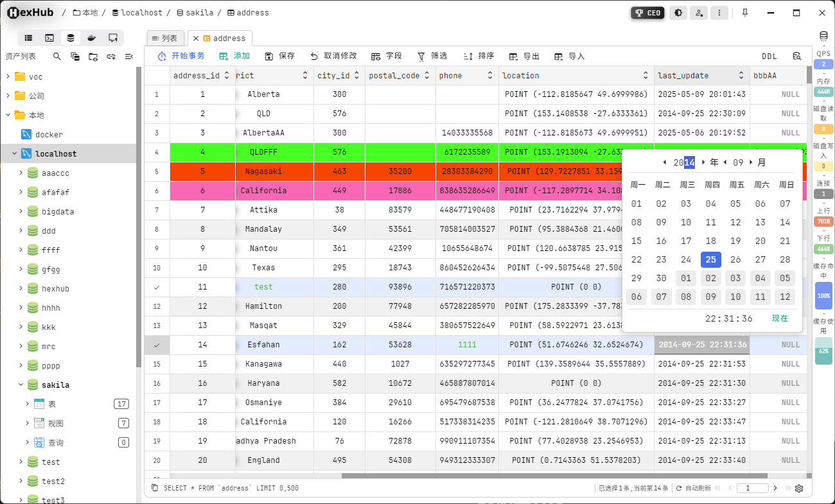The image size is (835, 504).
Task: Open the SQL console panel icon
Action: (x=49, y=38)
